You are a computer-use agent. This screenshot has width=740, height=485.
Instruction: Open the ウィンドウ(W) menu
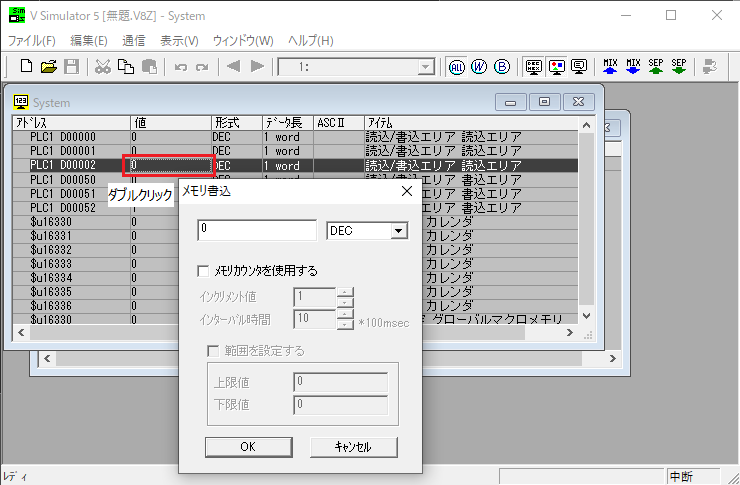[x=243, y=41]
